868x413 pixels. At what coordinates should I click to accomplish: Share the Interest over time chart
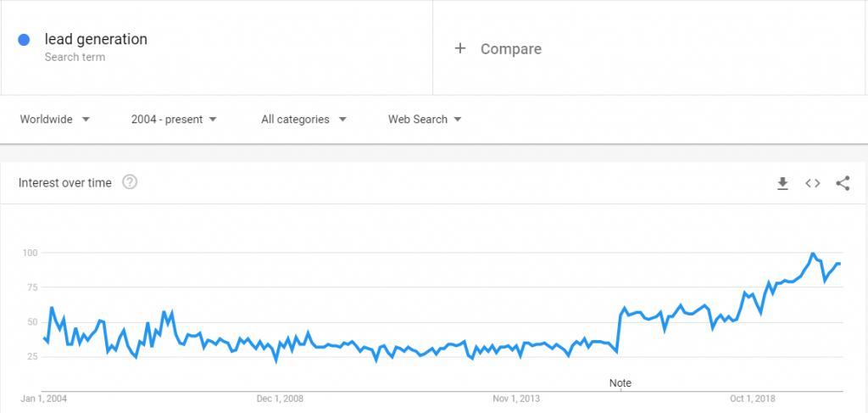click(843, 183)
